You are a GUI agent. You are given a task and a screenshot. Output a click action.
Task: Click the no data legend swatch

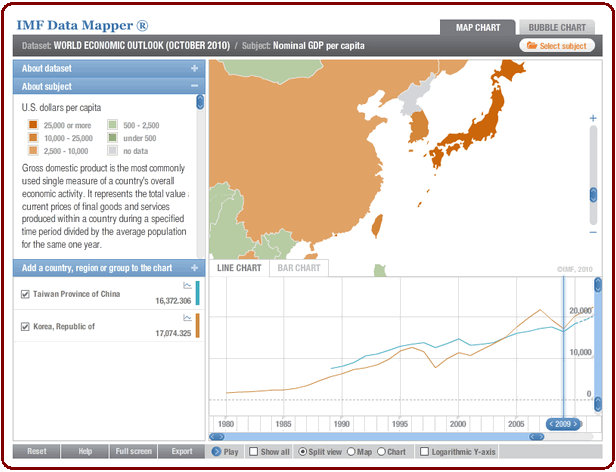(x=112, y=151)
